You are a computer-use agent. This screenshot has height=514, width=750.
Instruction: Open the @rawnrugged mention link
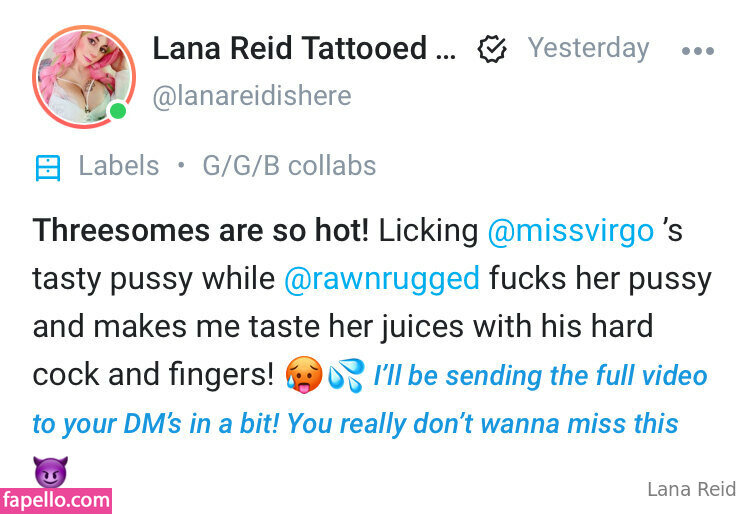point(381,279)
